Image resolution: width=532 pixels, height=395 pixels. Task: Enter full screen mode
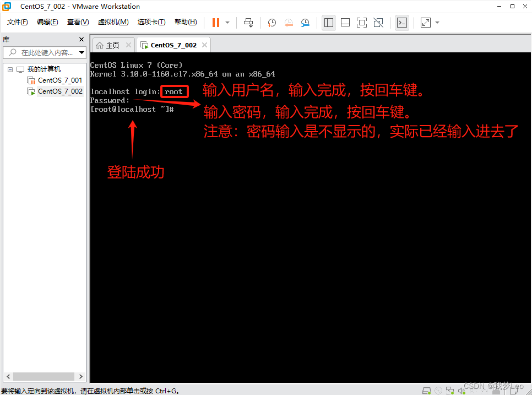(362, 23)
